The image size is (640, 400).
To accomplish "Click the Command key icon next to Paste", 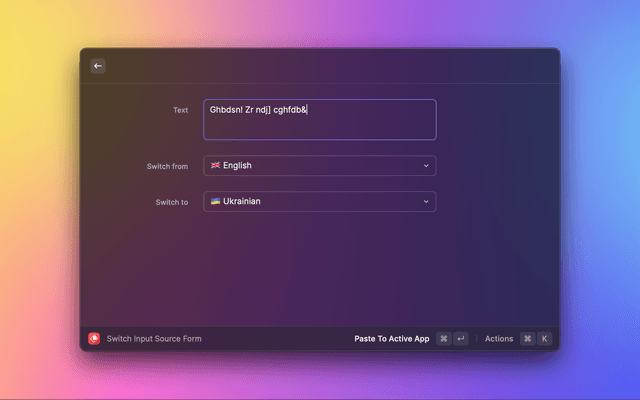I will (x=443, y=339).
